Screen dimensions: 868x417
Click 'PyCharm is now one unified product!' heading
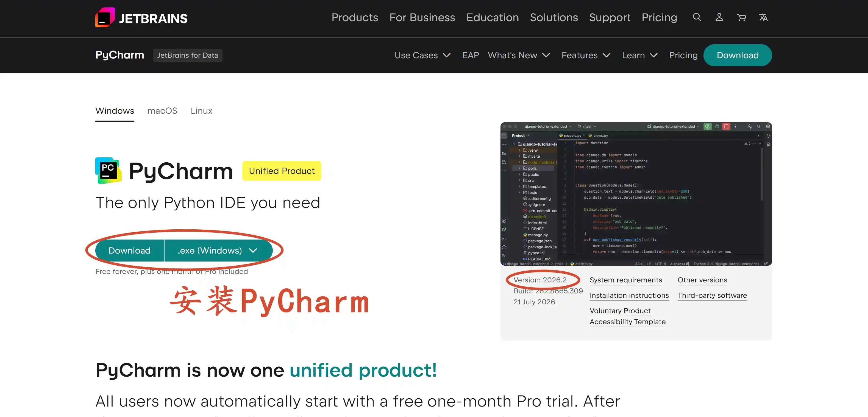pos(266,370)
